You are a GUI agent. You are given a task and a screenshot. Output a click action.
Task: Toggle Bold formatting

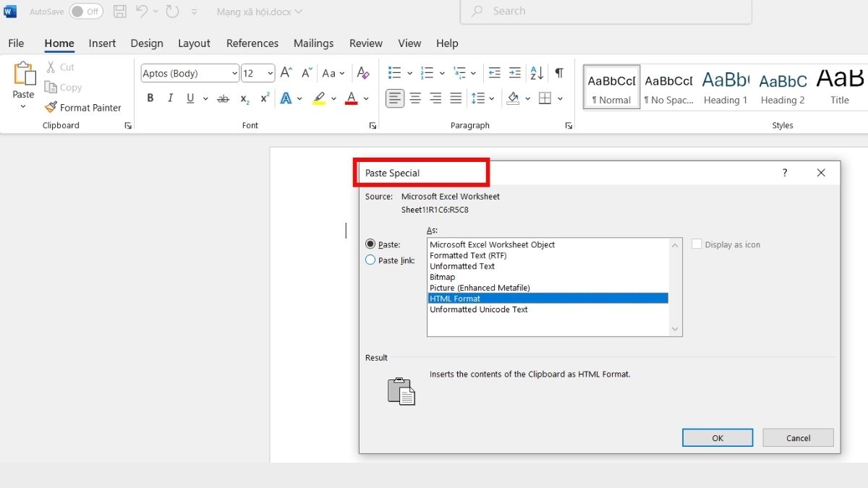(x=150, y=98)
